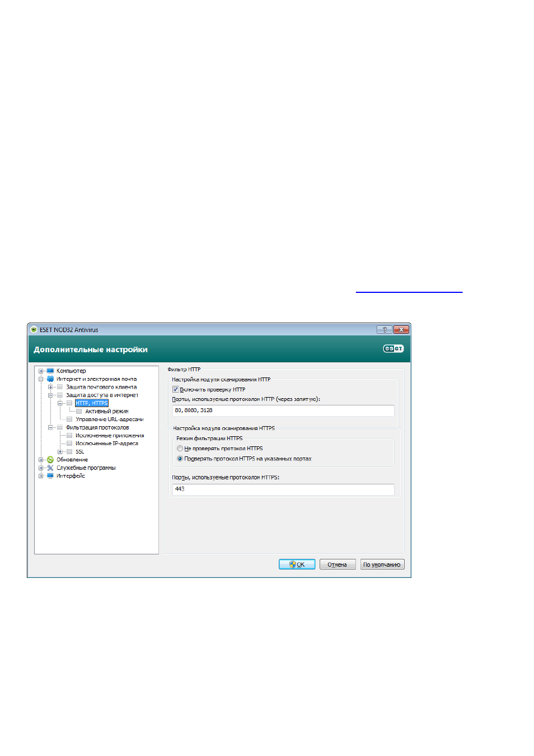Viewport: 534px width, 756px height.
Task: Expand the SSL tree node
Action: [60, 451]
